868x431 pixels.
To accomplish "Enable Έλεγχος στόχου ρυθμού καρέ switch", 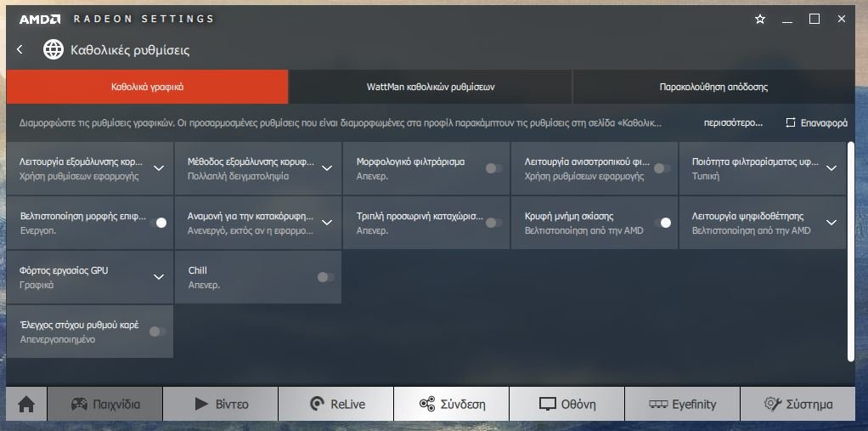I will [x=158, y=332].
